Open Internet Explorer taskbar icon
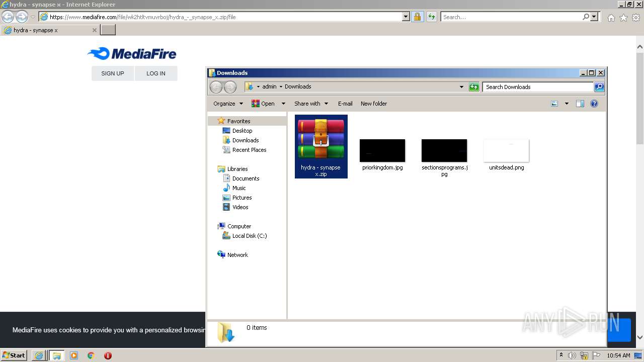Image resolution: width=644 pixels, height=362 pixels. pyautogui.click(x=39, y=355)
